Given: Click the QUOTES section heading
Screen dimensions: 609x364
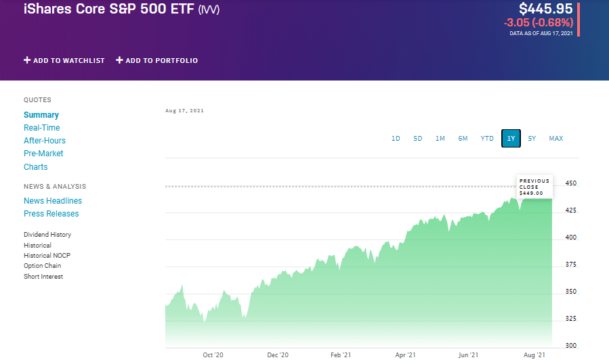Looking at the screenshot, I should [x=37, y=99].
